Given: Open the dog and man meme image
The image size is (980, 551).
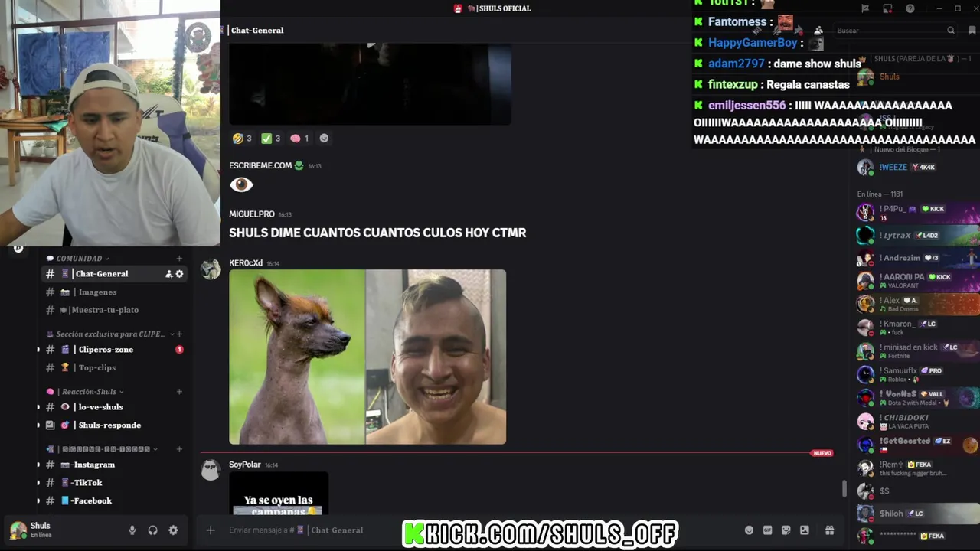Looking at the screenshot, I should click(x=367, y=357).
